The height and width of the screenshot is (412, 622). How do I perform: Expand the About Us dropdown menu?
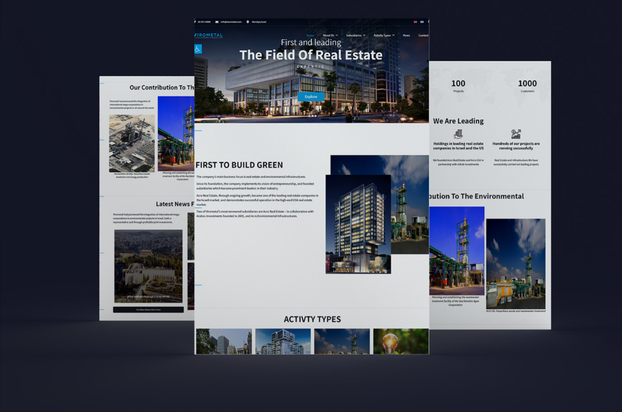click(330, 35)
